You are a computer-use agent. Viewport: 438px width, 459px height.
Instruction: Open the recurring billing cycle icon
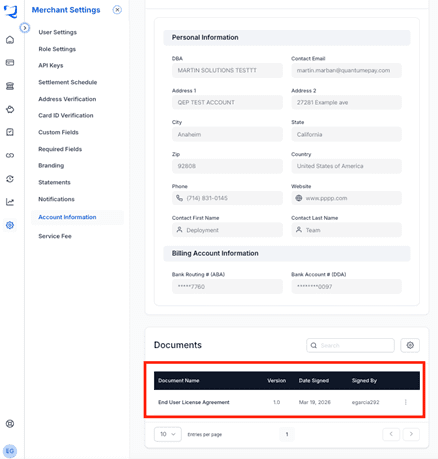pos(10,179)
